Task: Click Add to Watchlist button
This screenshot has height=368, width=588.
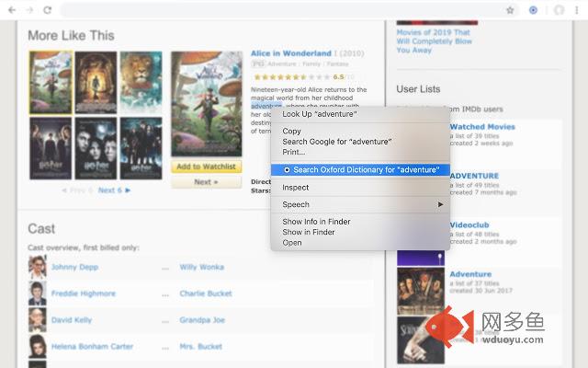Action: pos(205,167)
